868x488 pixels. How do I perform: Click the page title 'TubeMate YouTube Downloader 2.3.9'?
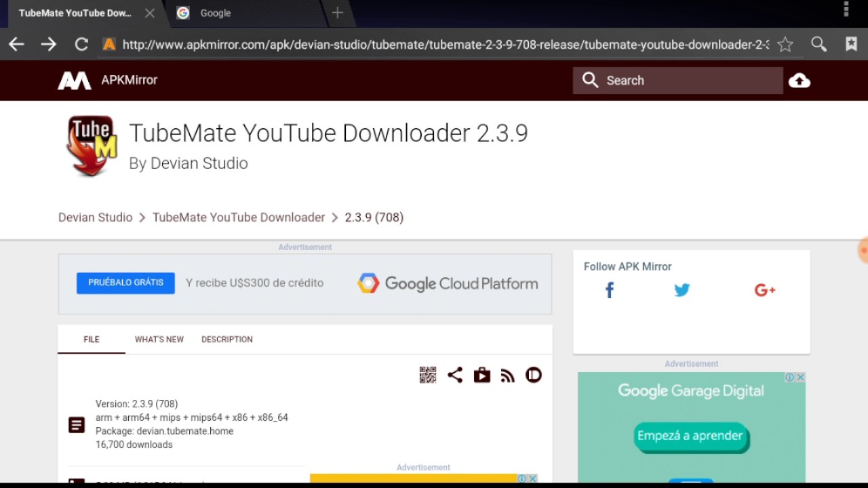pyautogui.click(x=328, y=133)
